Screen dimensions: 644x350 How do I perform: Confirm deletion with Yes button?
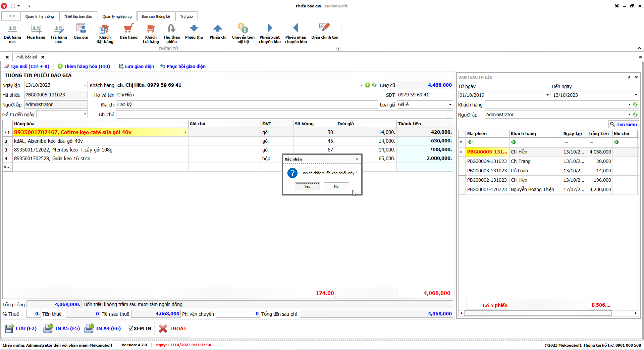(x=307, y=186)
